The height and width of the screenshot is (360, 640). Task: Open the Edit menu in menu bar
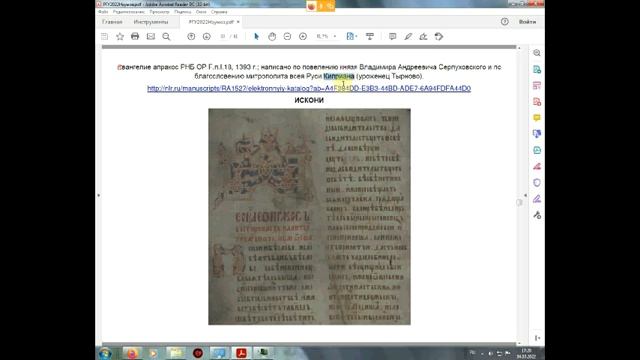129,12
